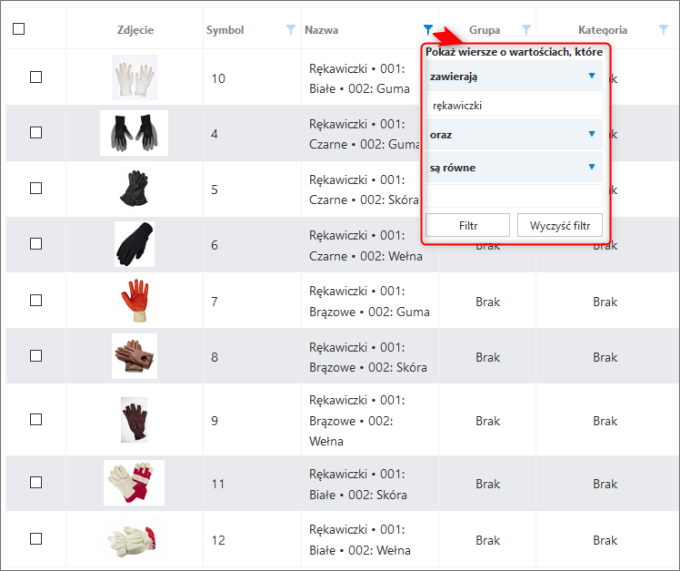The width and height of the screenshot is (680, 571).
Task: Open the 'są równe' condition dropdown
Action: tap(514, 167)
